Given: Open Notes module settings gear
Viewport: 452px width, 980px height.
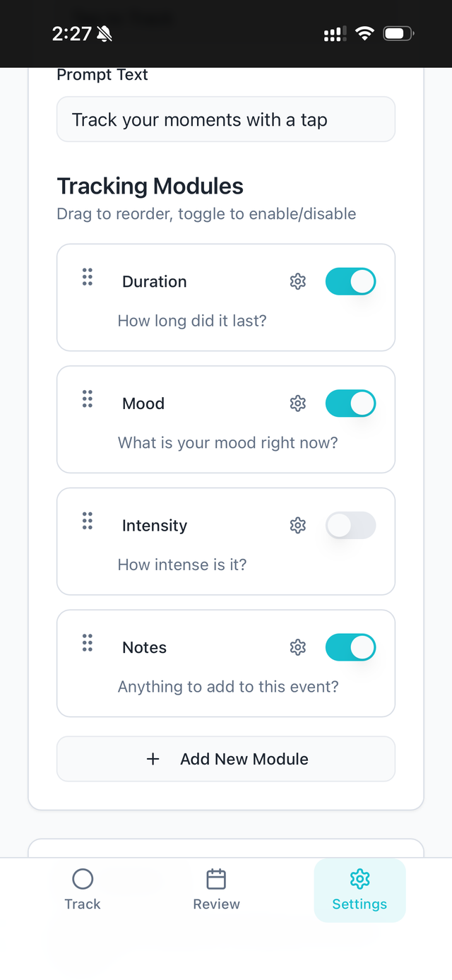Looking at the screenshot, I should pyautogui.click(x=298, y=647).
